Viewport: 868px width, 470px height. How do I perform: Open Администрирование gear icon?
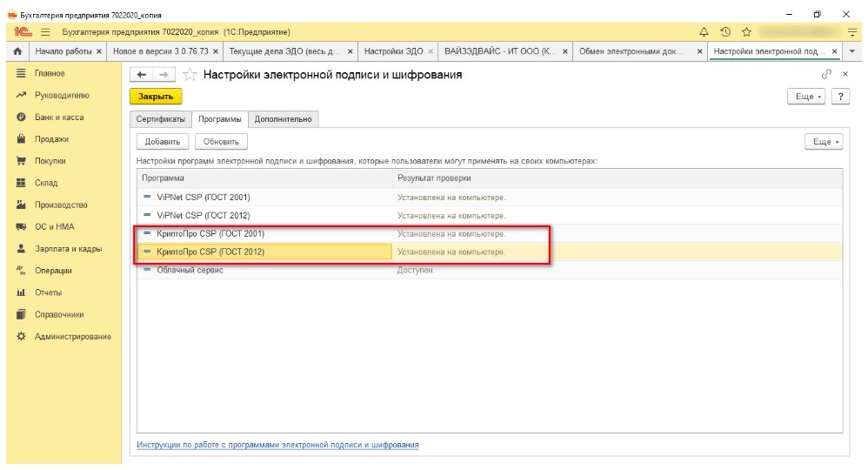[x=21, y=336]
